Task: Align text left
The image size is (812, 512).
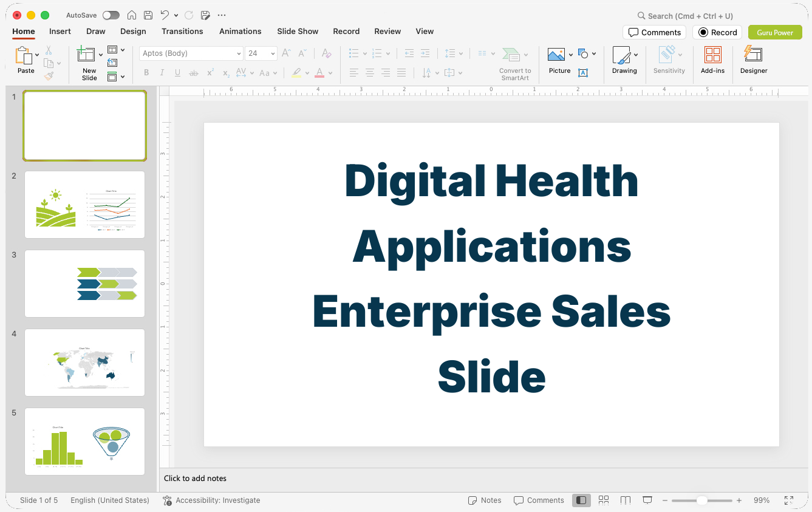Action: 354,73
